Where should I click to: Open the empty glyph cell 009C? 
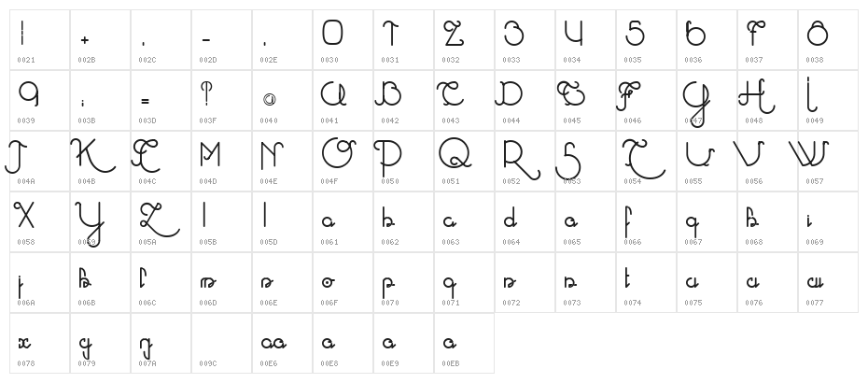[221, 343]
